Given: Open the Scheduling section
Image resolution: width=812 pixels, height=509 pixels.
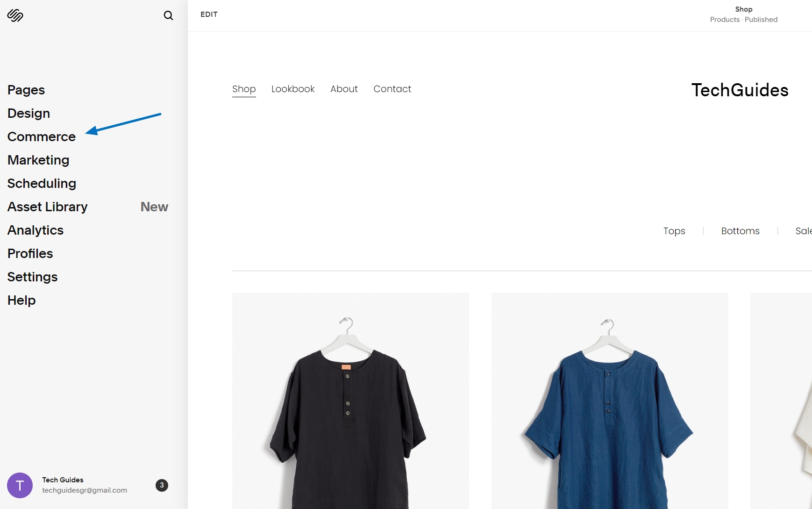Looking at the screenshot, I should point(42,183).
